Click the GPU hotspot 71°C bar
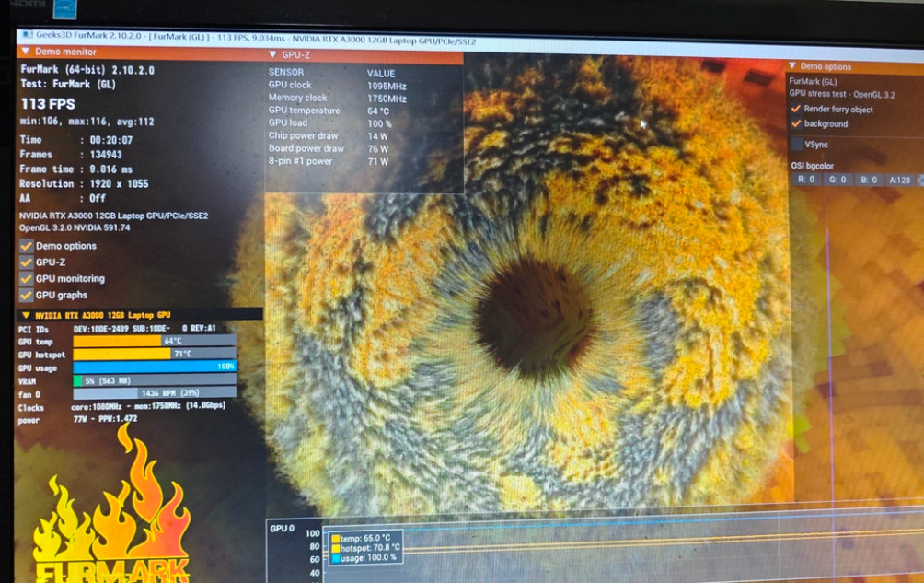Viewport: 924px width, 583px height. point(155,354)
